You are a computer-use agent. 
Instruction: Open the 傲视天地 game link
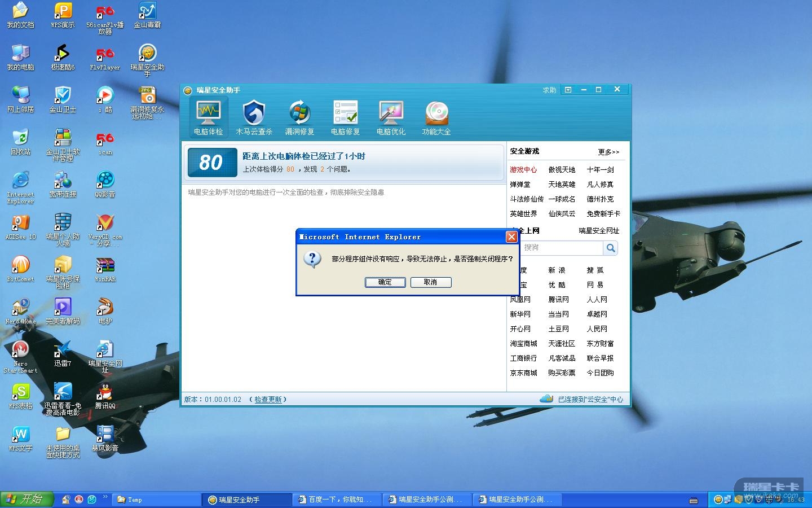click(562, 170)
